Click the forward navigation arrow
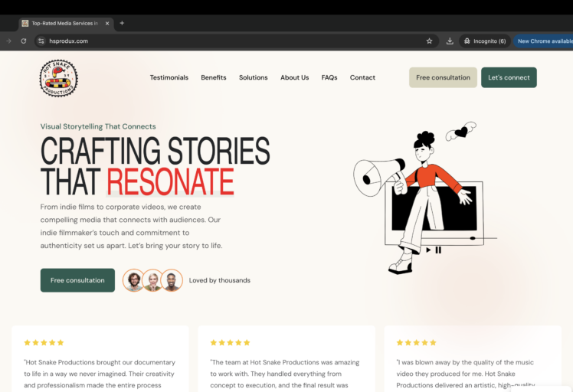This screenshot has width=573, height=392. (8, 41)
